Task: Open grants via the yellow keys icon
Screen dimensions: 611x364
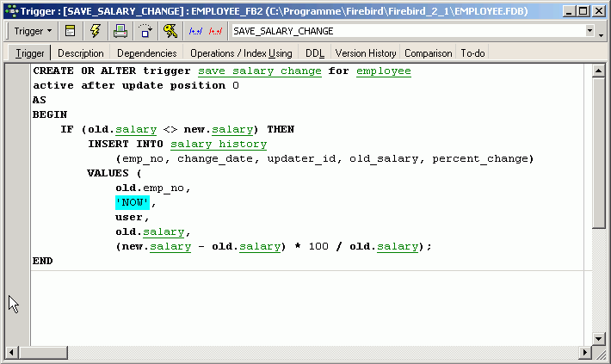Action: 170,31
